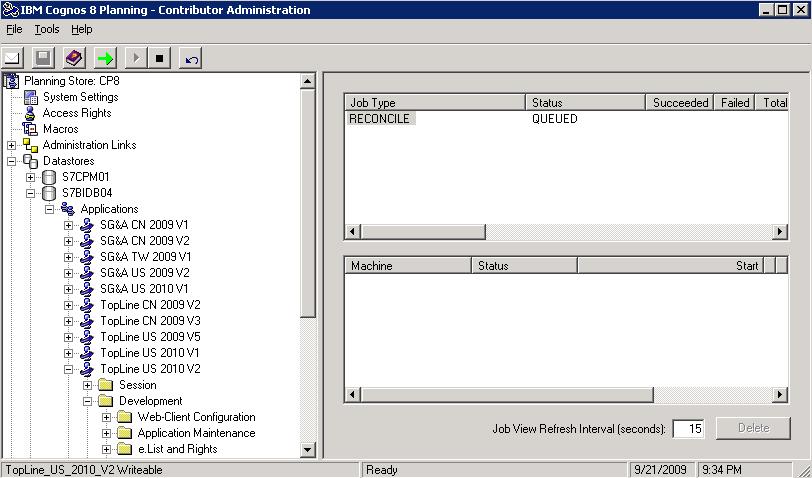
Task: Click the blue undo arrow toolbar icon
Action: pos(191,58)
